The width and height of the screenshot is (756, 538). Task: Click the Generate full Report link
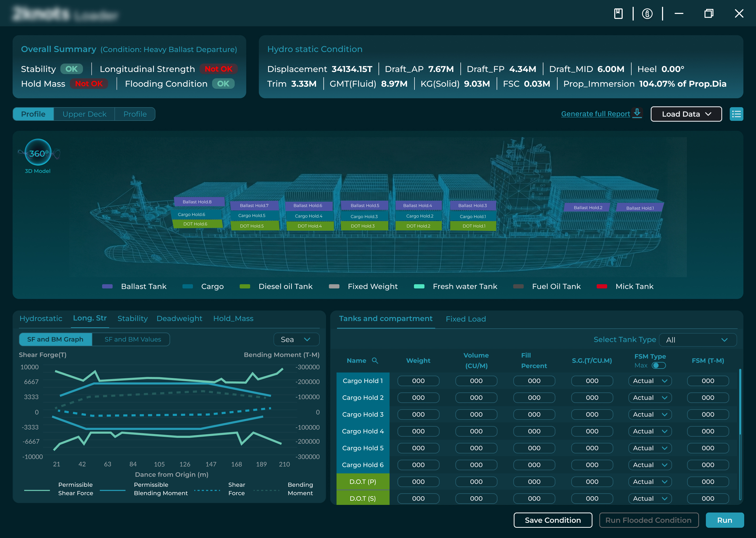(595, 114)
